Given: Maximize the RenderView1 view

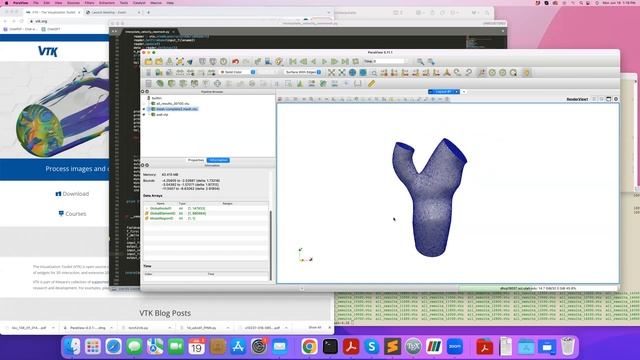Looking at the screenshot, I should click(x=608, y=99).
